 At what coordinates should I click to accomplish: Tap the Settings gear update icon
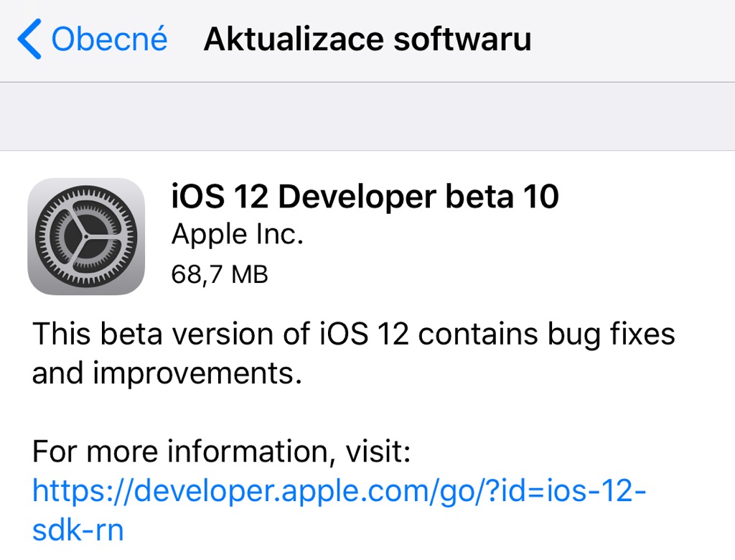[86, 236]
